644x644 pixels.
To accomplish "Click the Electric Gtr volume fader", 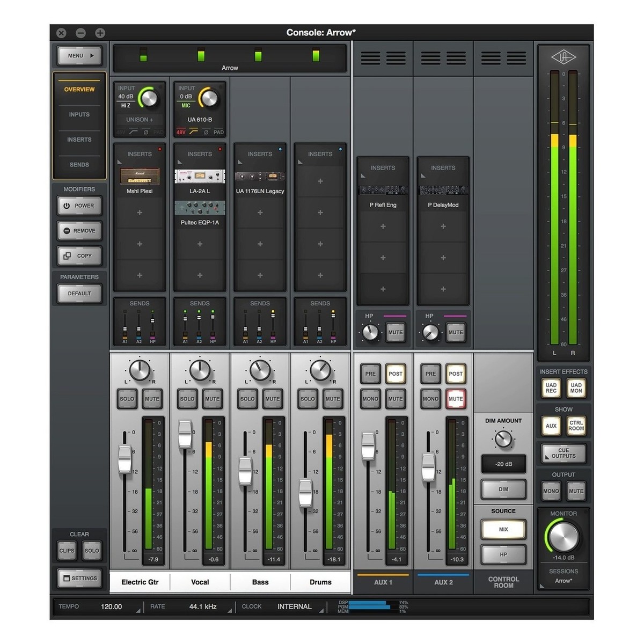I will (125, 459).
